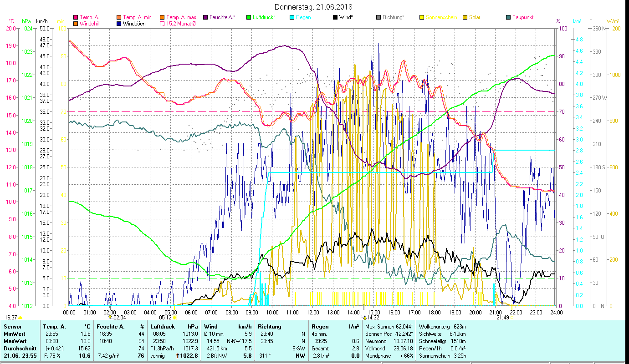Click the 'Gesamt:' rain total label
629x364 pixels.
(x=321, y=349)
